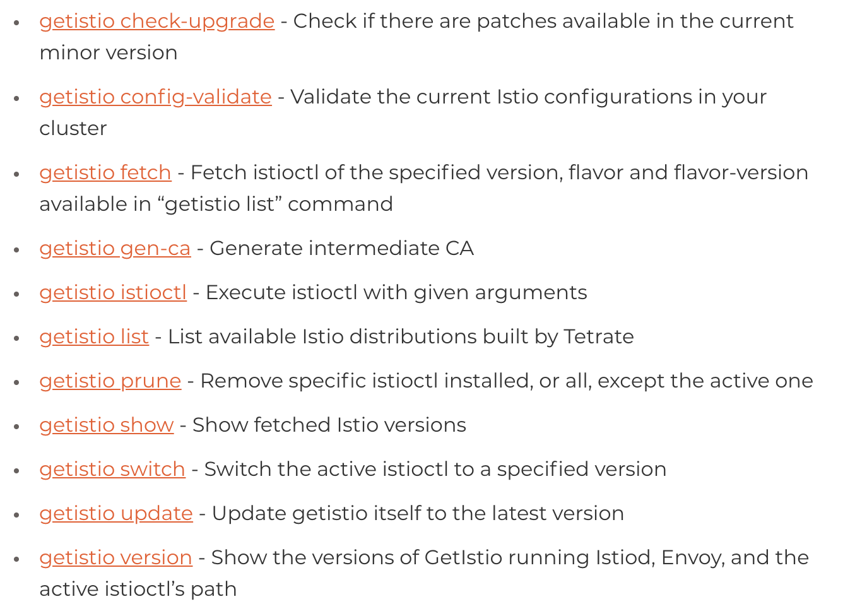The image size is (867, 616).
Task: Open the getistio check-upgrade link
Action: point(157,21)
